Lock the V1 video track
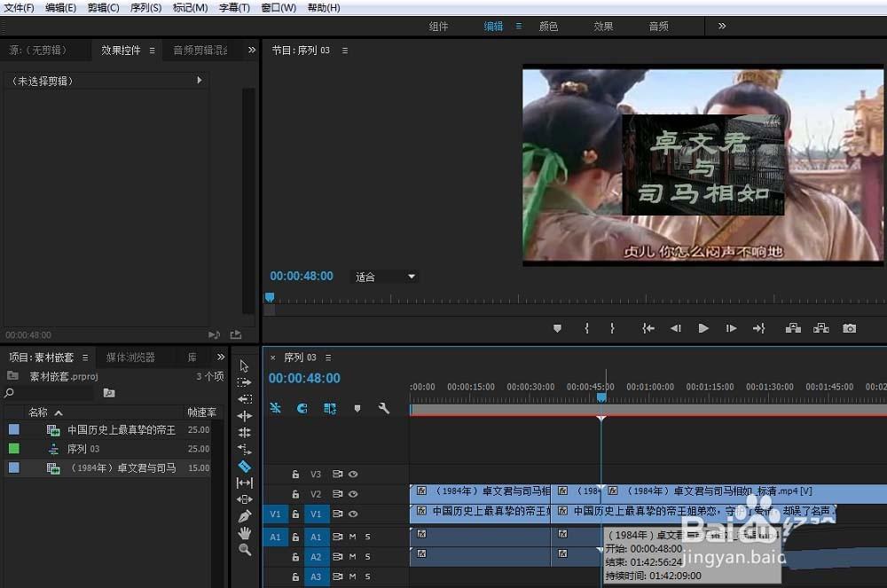This screenshot has height=588, width=887. pyautogui.click(x=295, y=513)
